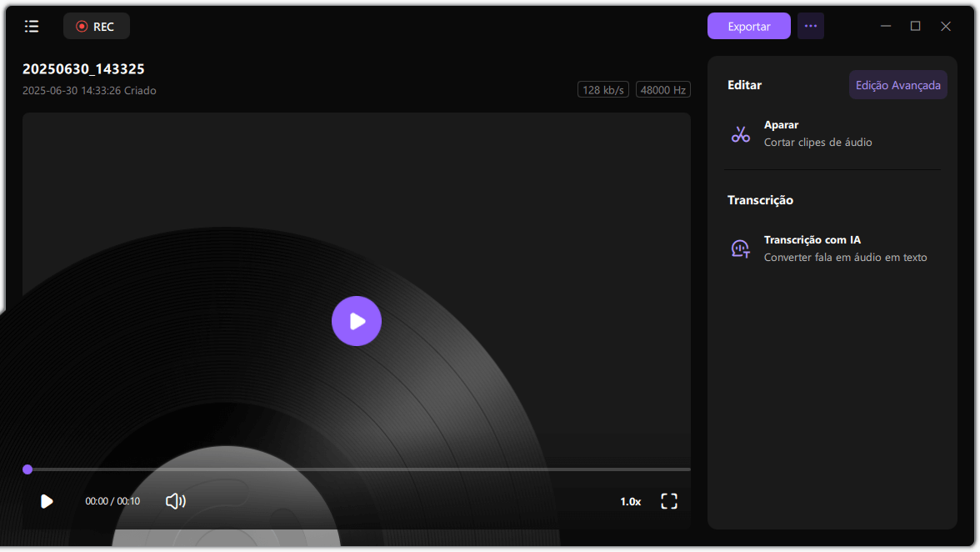The image size is (980, 552).
Task: Click the 00:00 / 00:10 time display
Action: click(x=112, y=501)
